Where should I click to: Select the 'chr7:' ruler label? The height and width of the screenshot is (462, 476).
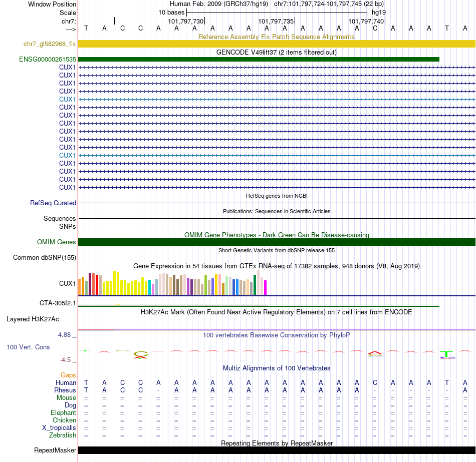[69, 21]
